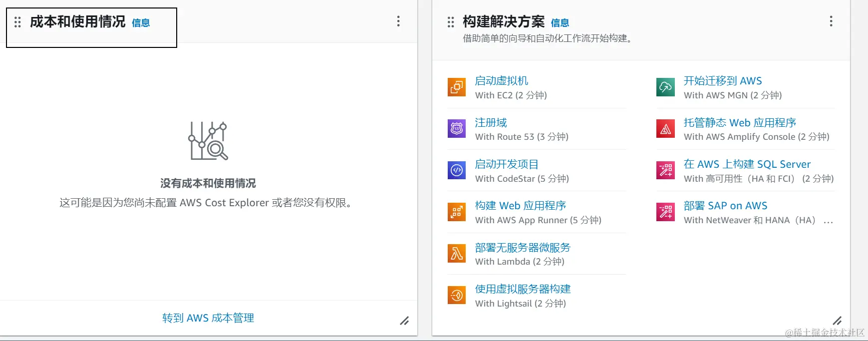Click the AWS Cost Explorer explanation text

point(207,203)
